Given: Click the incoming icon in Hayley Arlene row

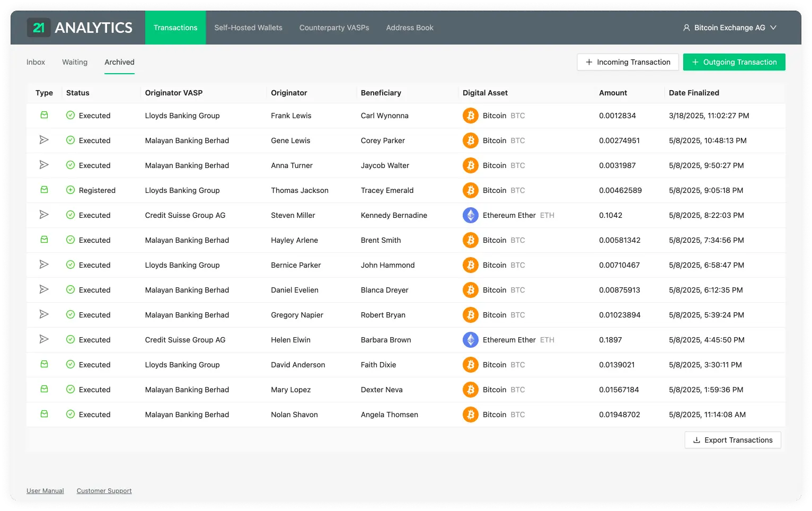Looking at the screenshot, I should click(x=45, y=240).
